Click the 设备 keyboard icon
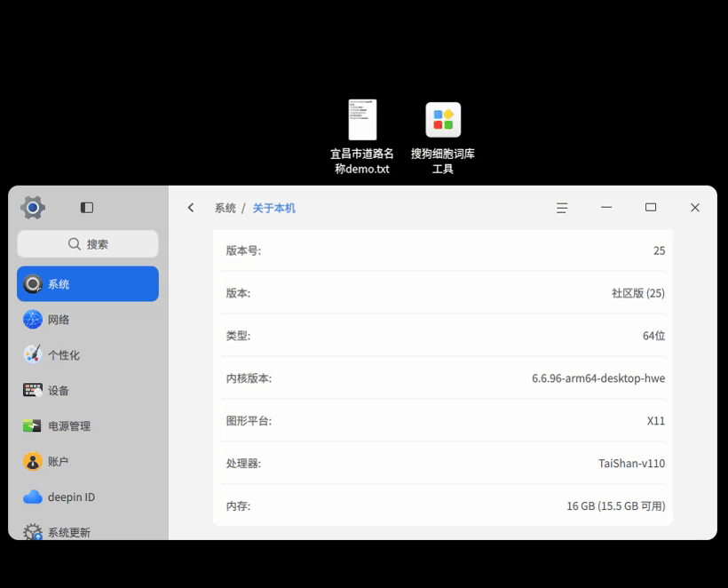This screenshot has width=728, height=588. pos(33,390)
